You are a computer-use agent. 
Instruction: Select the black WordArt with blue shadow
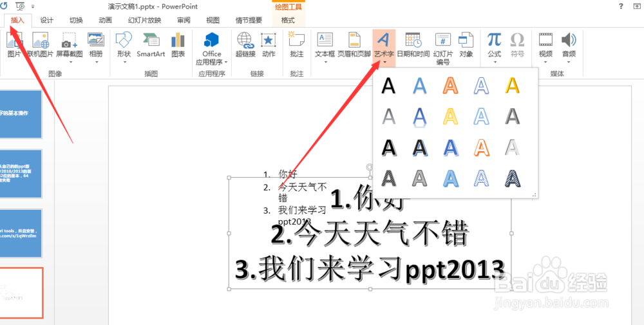click(419, 148)
